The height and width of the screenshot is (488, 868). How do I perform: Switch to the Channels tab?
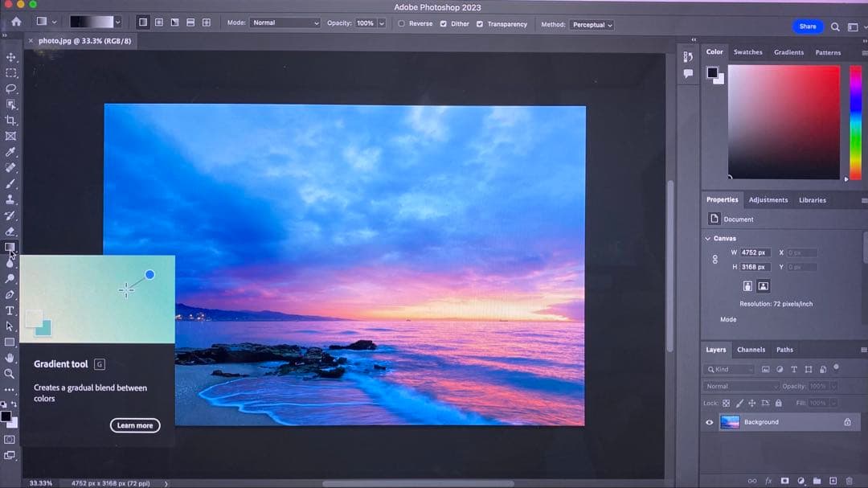click(x=751, y=350)
